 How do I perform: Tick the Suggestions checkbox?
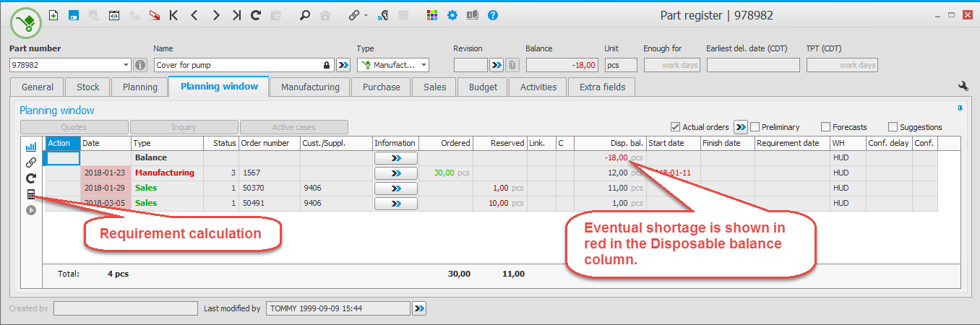click(893, 127)
